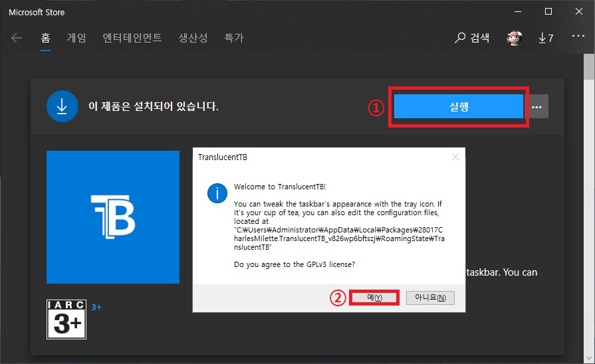
Task: Maximize the Microsoft Store window
Action: point(548,12)
